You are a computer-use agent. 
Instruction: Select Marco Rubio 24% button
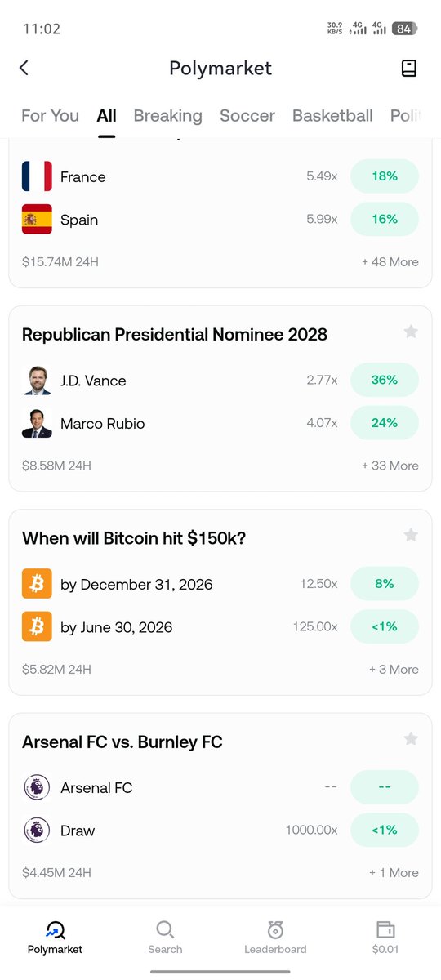385,423
